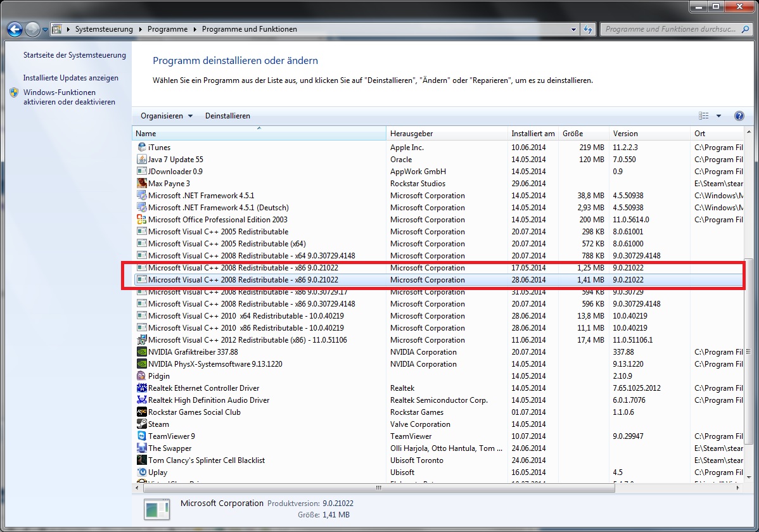Select Microsoft .NET Framework 4.5.1 (Deutsch) icon
Image resolution: width=759 pixels, height=532 pixels.
tap(142, 208)
